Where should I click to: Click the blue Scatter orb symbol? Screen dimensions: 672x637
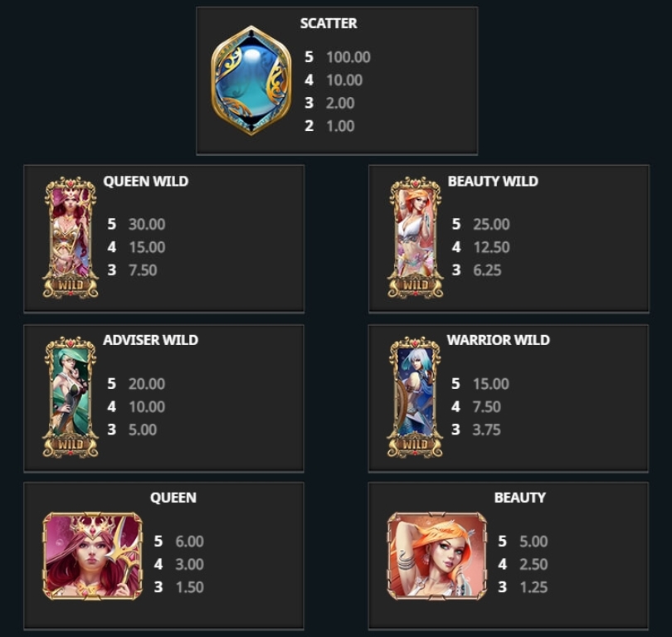click(251, 80)
